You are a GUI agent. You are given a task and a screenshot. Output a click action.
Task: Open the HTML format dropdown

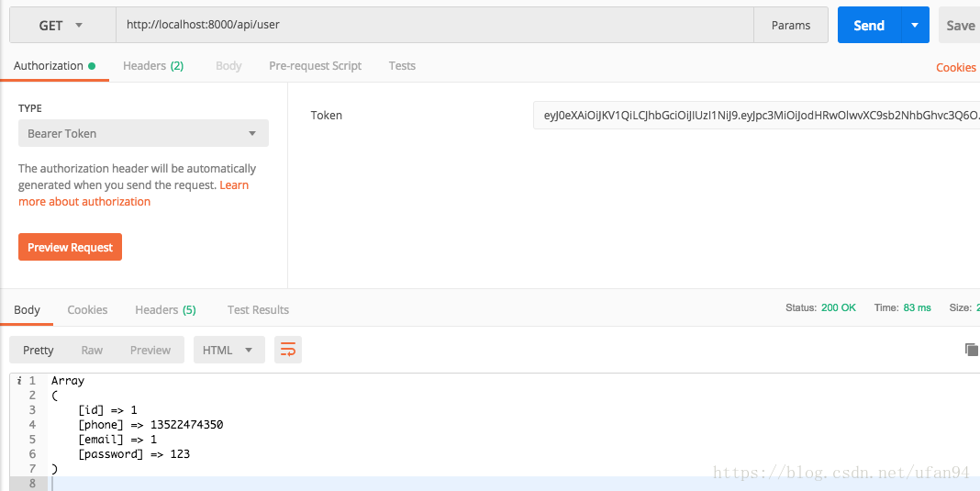pyautogui.click(x=228, y=350)
